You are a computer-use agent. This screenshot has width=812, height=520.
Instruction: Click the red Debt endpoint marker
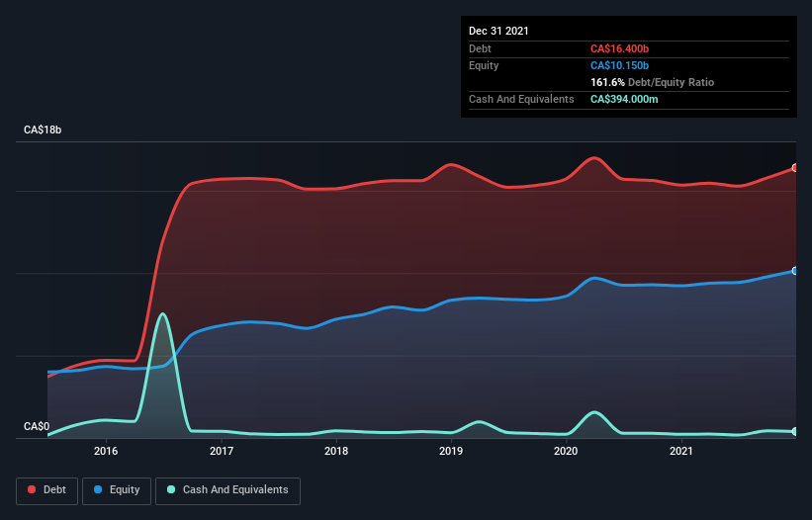[x=795, y=168]
